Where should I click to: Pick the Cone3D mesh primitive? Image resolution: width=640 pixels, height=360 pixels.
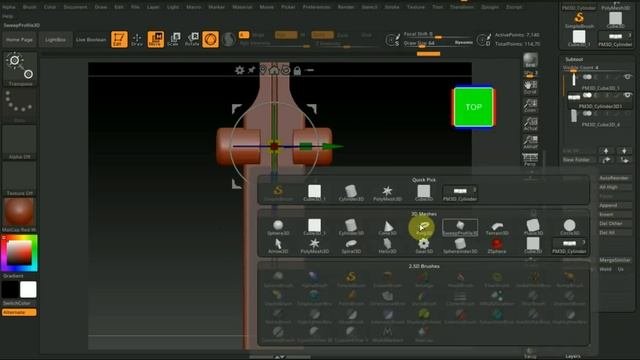tap(387, 227)
